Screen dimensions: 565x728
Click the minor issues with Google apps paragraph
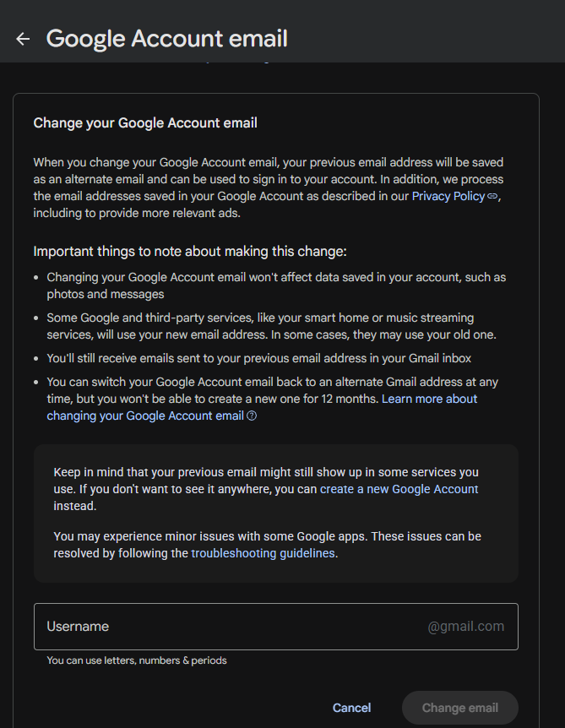click(x=267, y=545)
